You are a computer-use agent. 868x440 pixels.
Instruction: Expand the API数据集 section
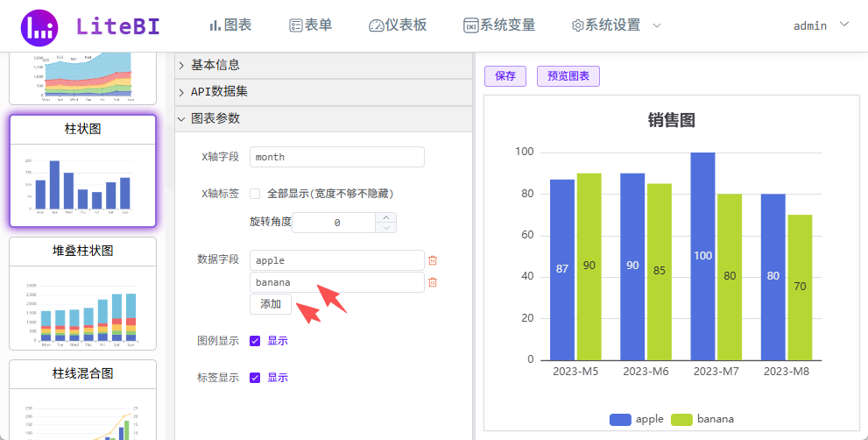(x=219, y=92)
